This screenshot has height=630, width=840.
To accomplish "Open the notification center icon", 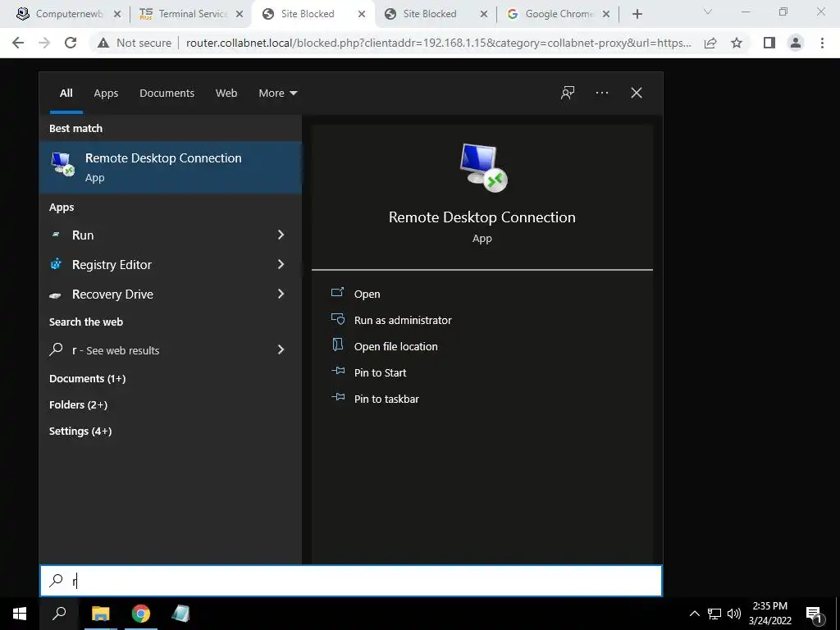I will point(815,614).
